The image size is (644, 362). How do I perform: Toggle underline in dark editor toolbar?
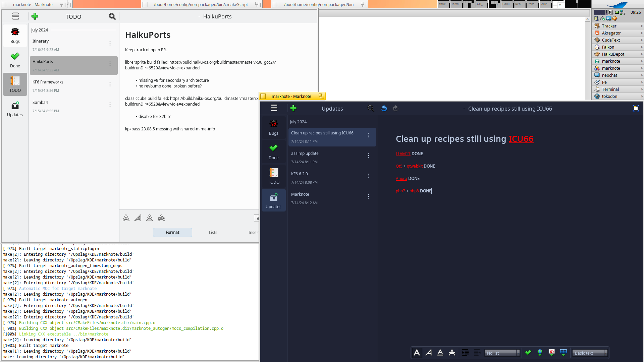click(x=440, y=353)
